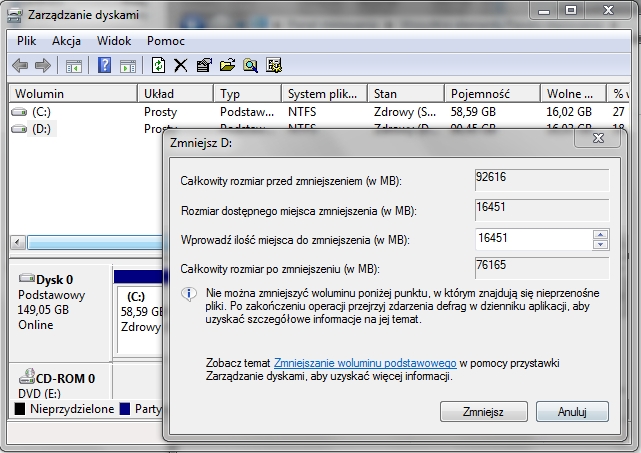
Task: Click the Back arrow toolbar icon
Action: click(20, 66)
